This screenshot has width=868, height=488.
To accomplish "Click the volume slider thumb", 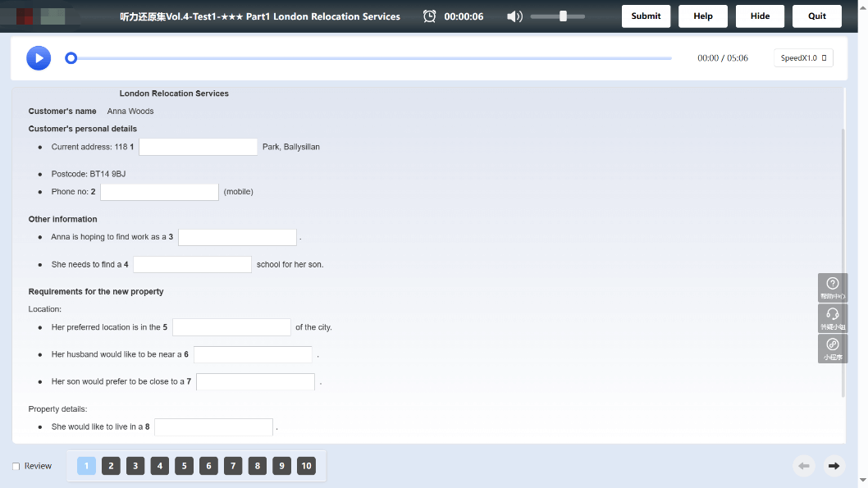I will coord(563,16).
